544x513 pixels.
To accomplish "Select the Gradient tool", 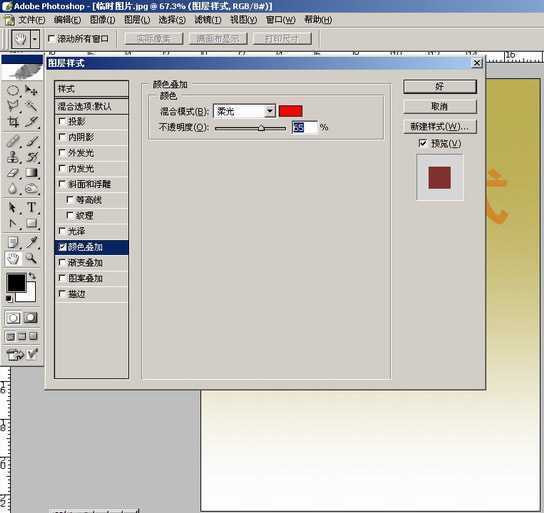I will [31, 172].
